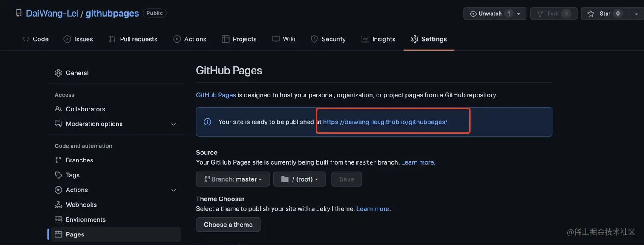Viewport: 644px width, 245px height.
Task: Click the Projects table icon
Action: (x=226, y=39)
